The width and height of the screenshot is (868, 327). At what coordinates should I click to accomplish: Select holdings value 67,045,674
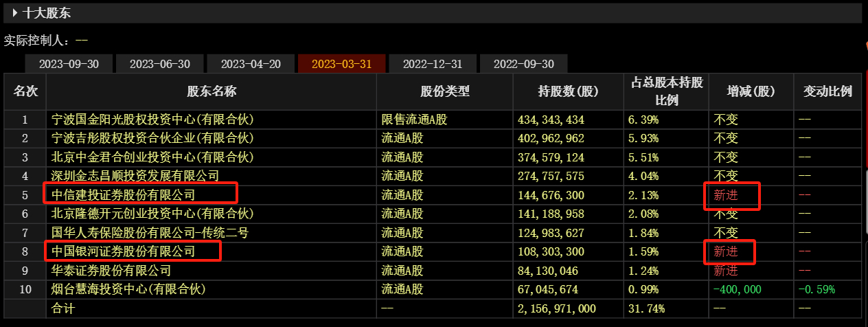(549, 289)
